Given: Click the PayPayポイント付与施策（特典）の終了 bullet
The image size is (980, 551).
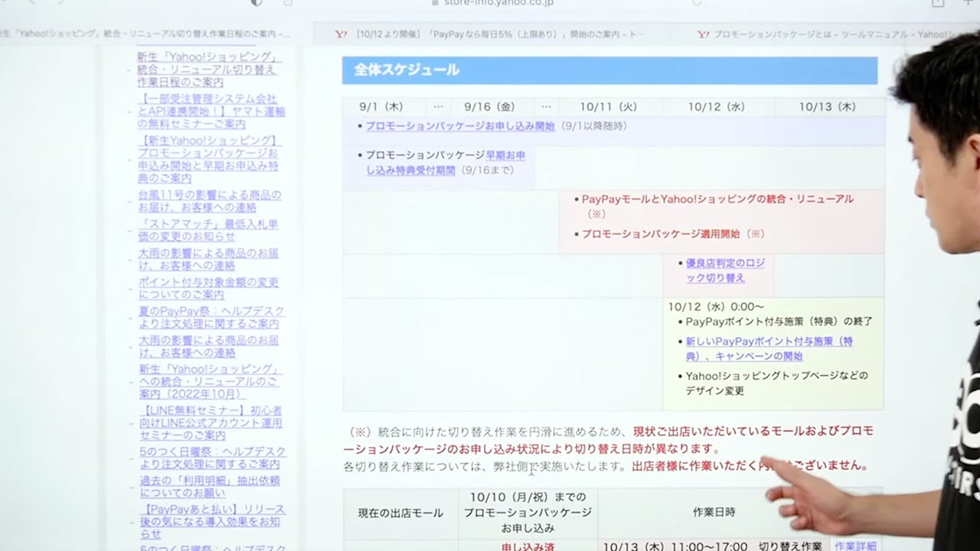Looking at the screenshot, I should (779, 321).
